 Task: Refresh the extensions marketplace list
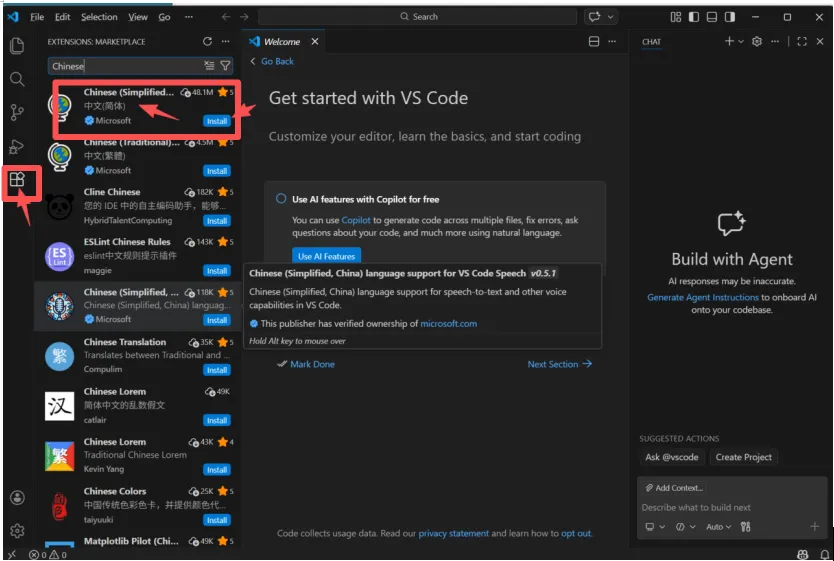coord(207,41)
